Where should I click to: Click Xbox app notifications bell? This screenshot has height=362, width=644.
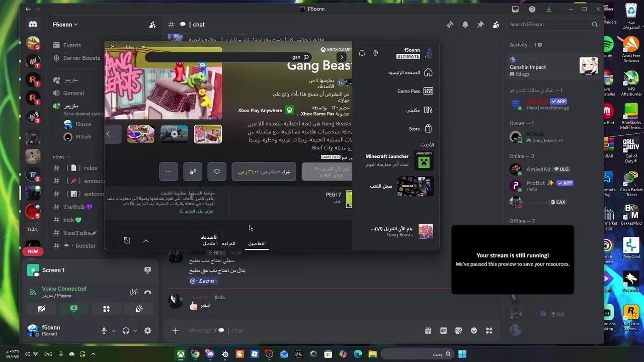362,53
